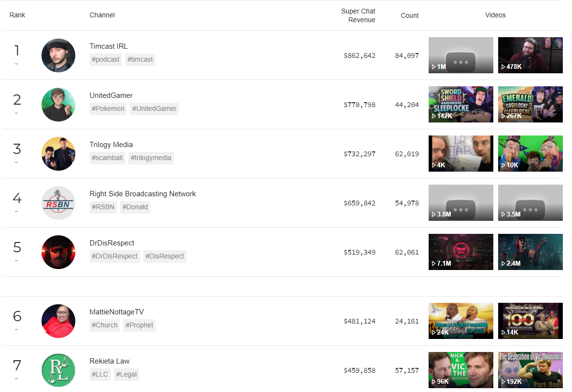
Task: Open DrDisRespect's red avatar
Action: (x=58, y=252)
